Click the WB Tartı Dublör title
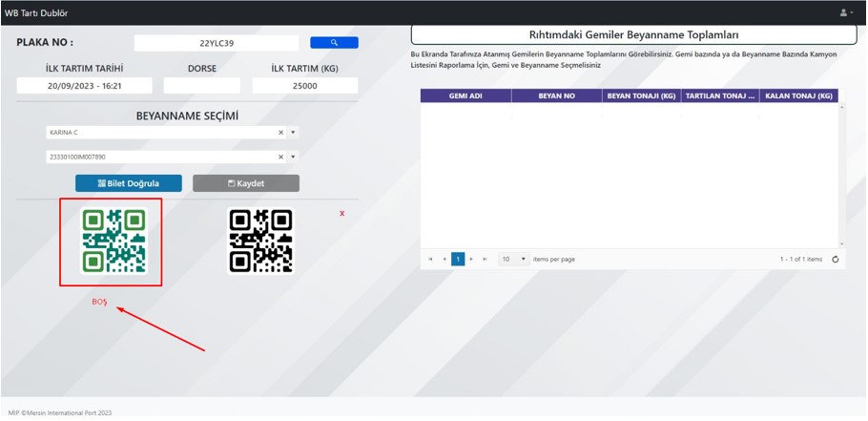 click(x=36, y=12)
